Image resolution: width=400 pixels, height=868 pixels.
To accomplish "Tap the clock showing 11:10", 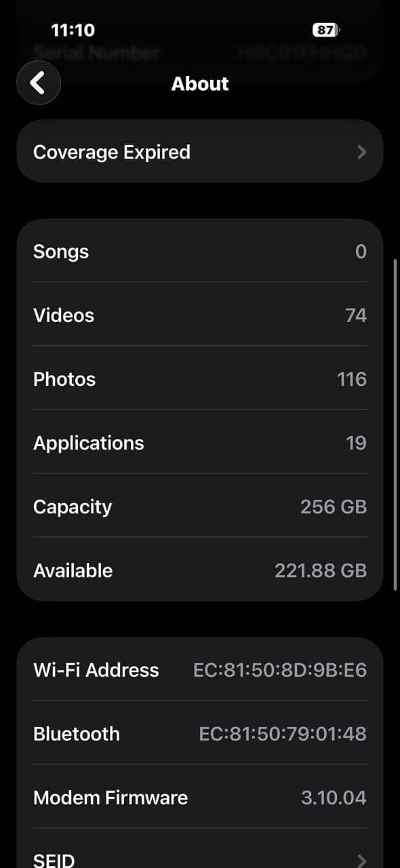I will coord(73,30).
